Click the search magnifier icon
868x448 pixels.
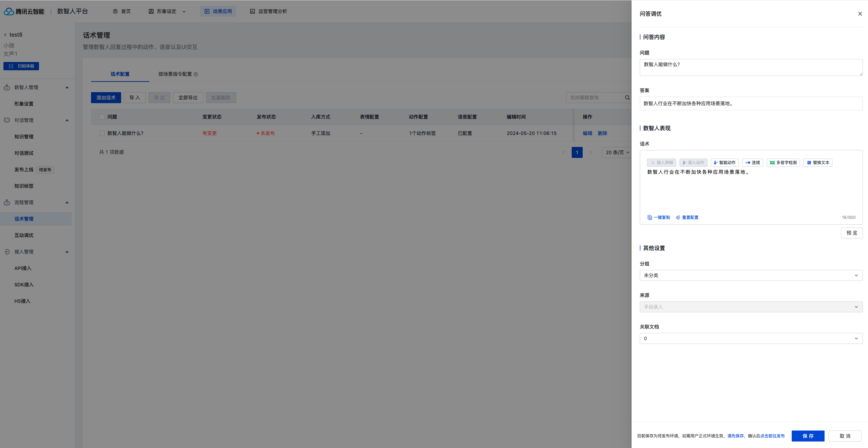coord(627,98)
